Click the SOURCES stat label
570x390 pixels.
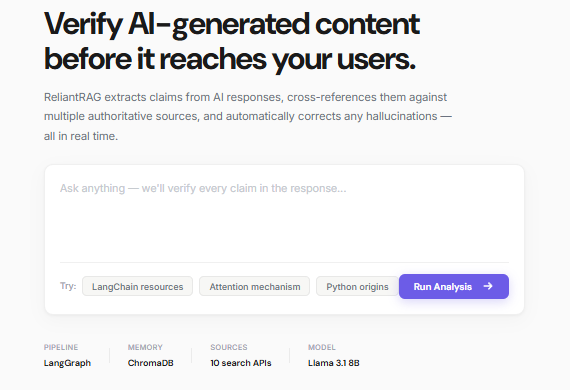(x=229, y=347)
